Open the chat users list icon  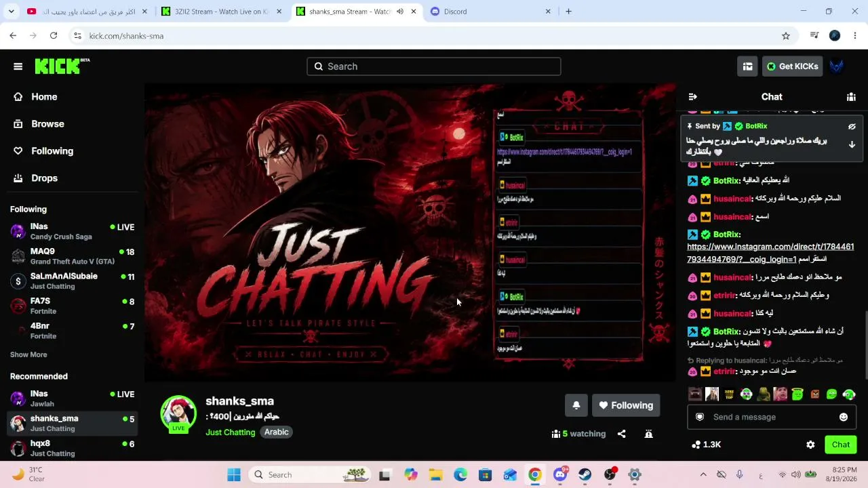coord(851,97)
